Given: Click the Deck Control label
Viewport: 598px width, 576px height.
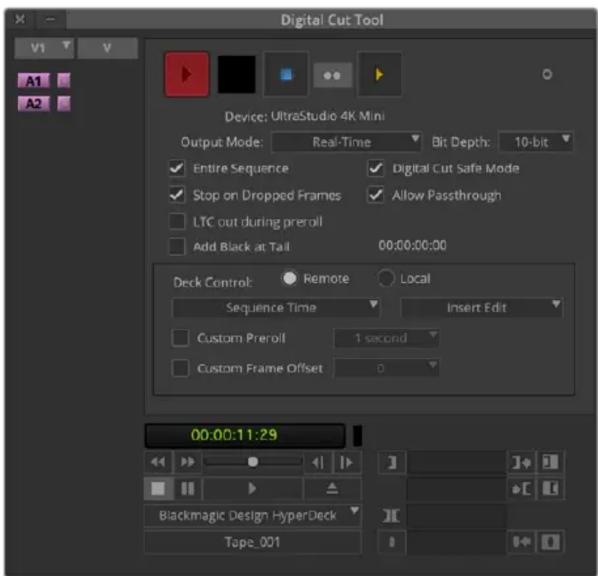Looking at the screenshot, I should click(x=212, y=282).
